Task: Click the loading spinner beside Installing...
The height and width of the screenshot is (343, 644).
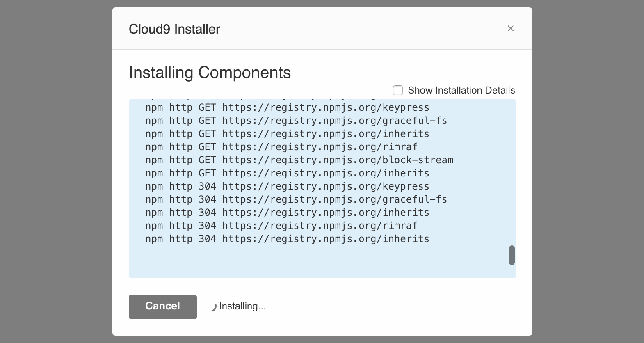Action: 213,307
